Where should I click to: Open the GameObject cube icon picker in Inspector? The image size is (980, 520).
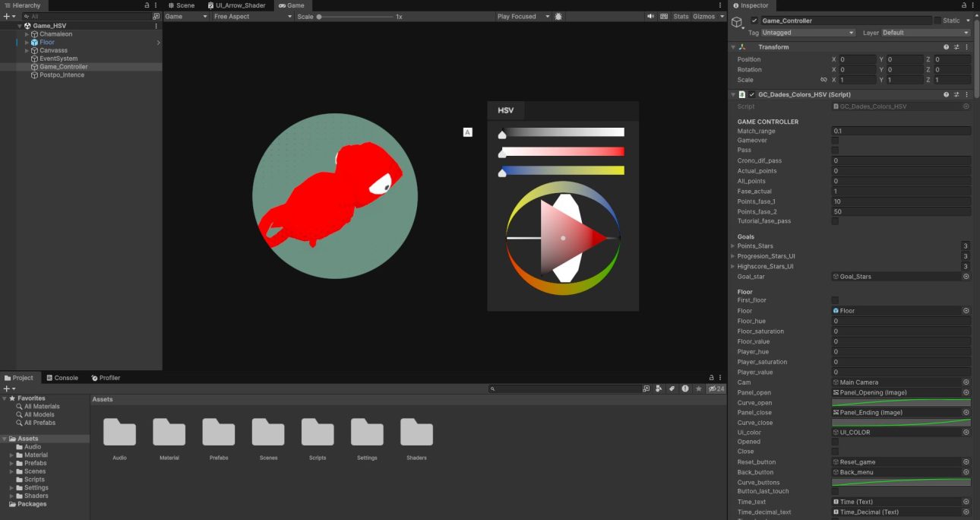click(x=736, y=23)
